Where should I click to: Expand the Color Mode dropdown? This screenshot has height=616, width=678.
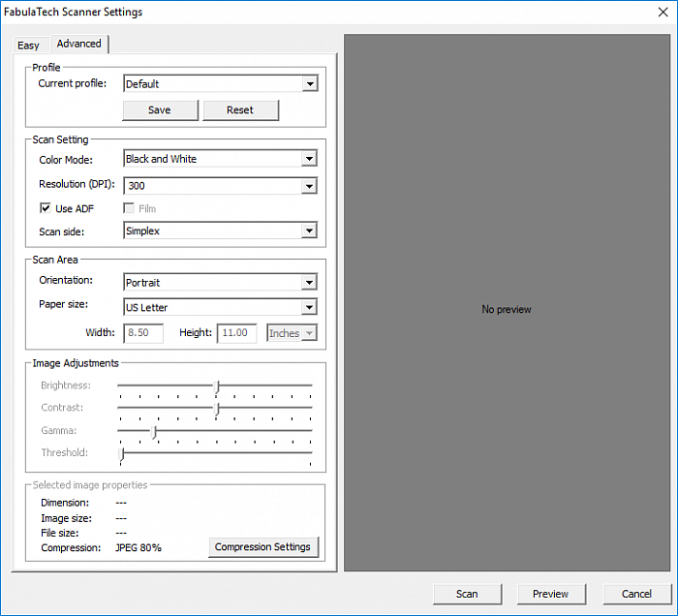pos(221,159)
